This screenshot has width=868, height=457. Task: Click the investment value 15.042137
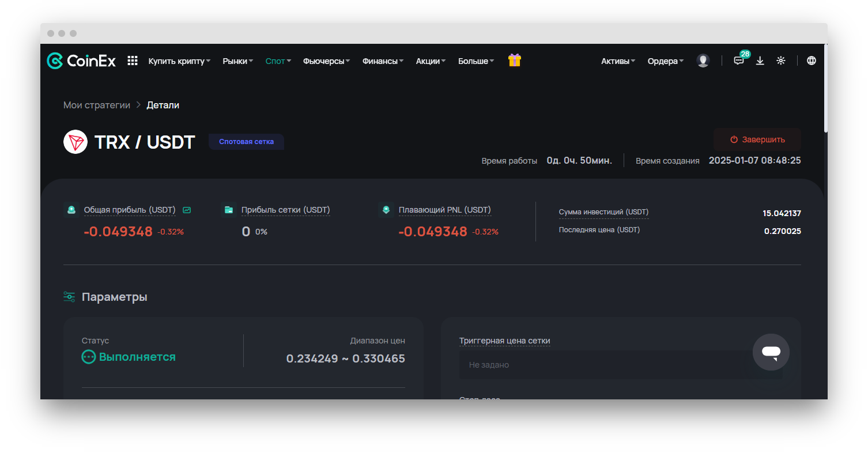[x=782, y=213]
